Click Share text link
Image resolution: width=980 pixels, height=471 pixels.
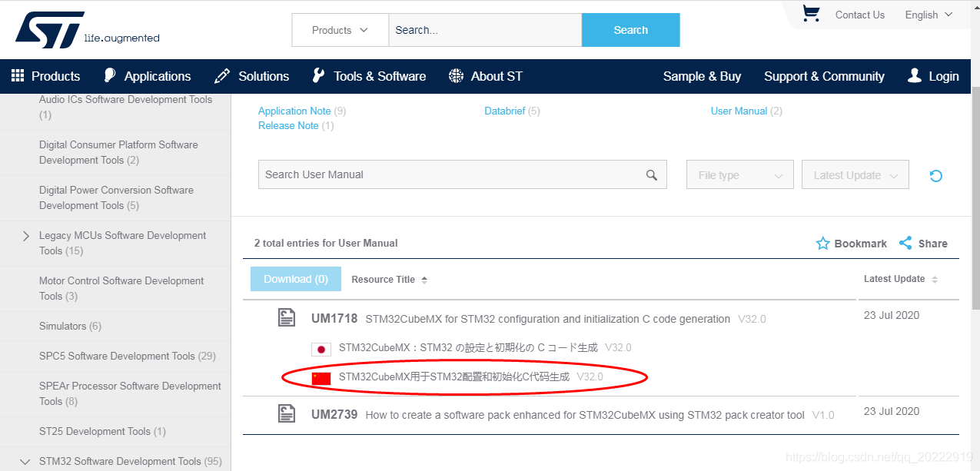point(933,244)
